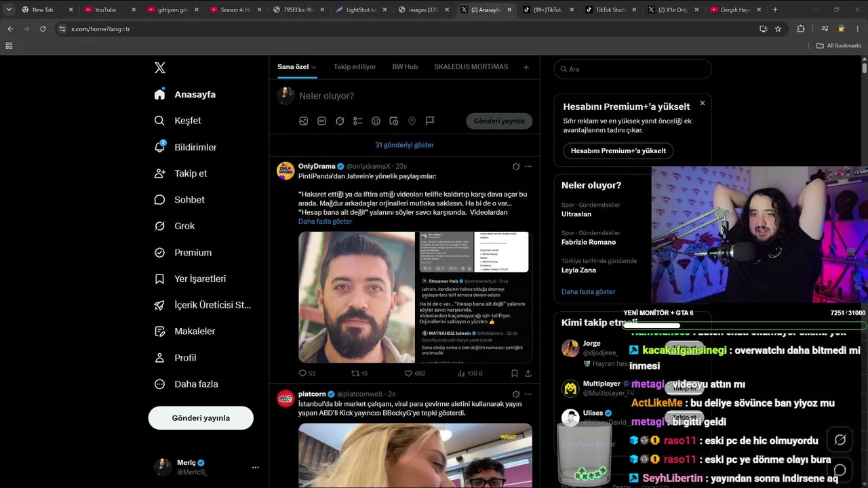Add media using the composer image icon
This screenshot has width=868, height=488.
304,121
